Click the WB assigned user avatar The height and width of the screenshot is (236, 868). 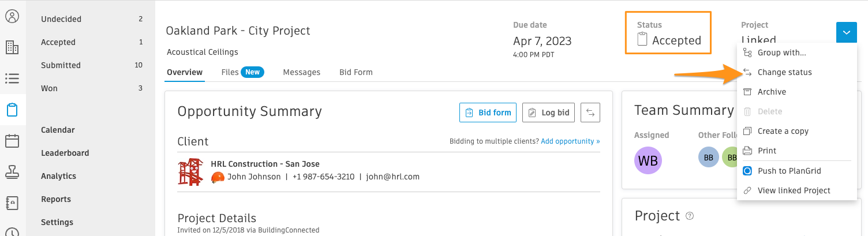coord(648,160)
